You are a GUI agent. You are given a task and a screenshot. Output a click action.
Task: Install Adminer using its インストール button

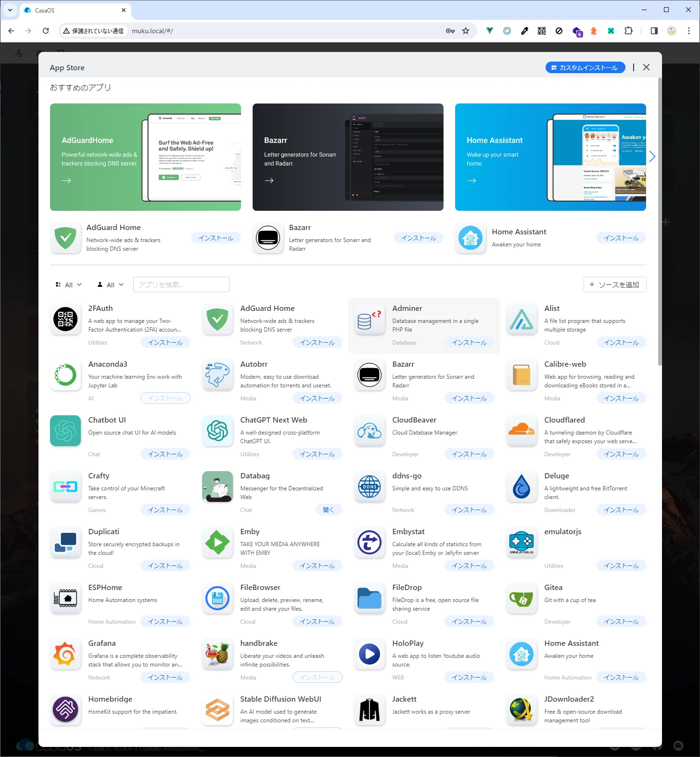point(470,343)
